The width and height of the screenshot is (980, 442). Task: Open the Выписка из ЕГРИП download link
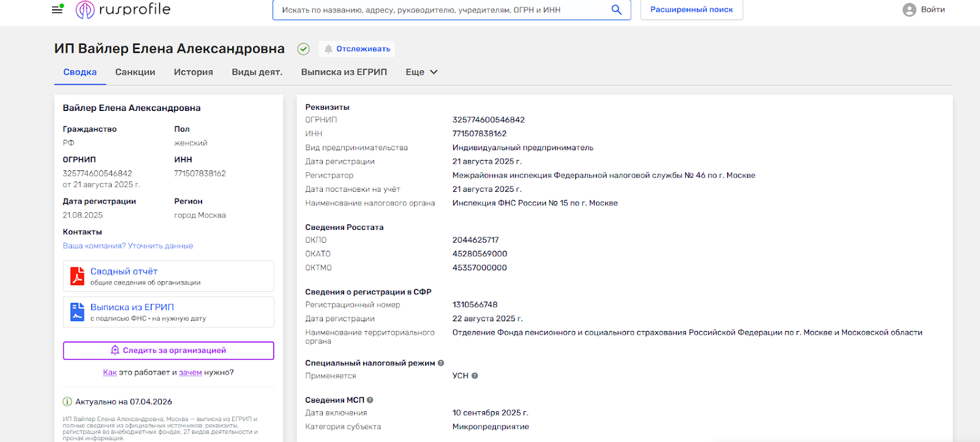pos(132,307)
